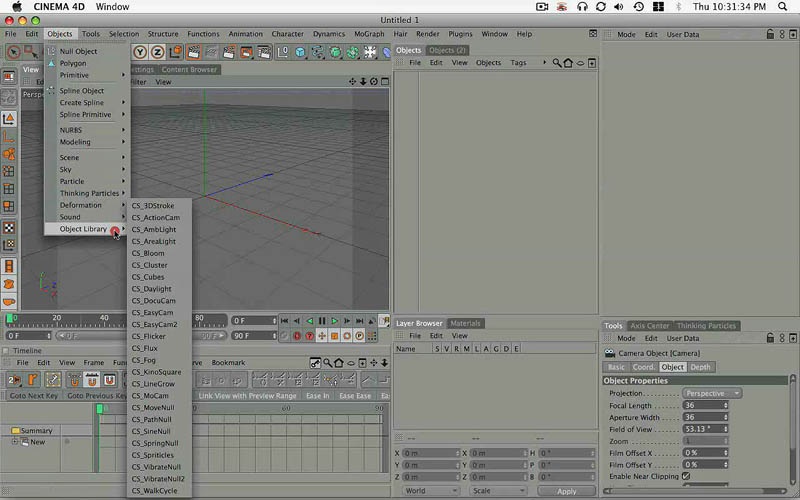This screenshot has width=800, height=500.
Task: Toggle the Enable Near Clipping checkbox
Action: [x=686, y=477]
